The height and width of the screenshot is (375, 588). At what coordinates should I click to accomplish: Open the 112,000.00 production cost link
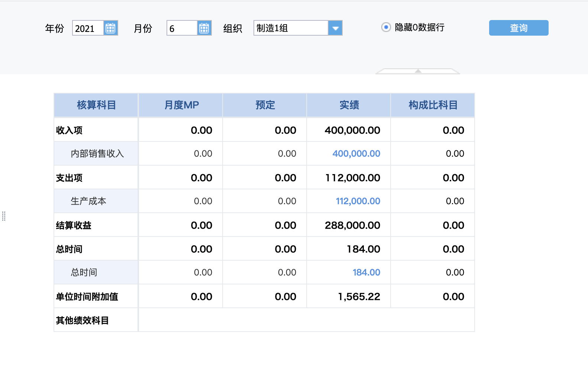pos(358,201)
